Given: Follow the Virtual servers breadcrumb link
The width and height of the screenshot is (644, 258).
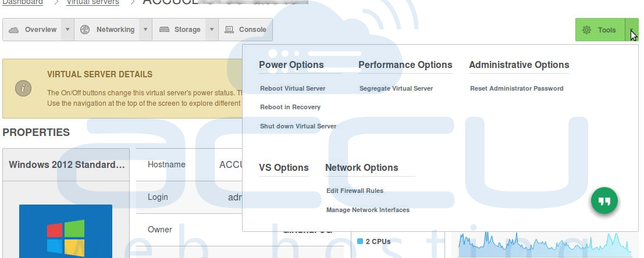Looking at the screenshot, I should coord(93,2).
